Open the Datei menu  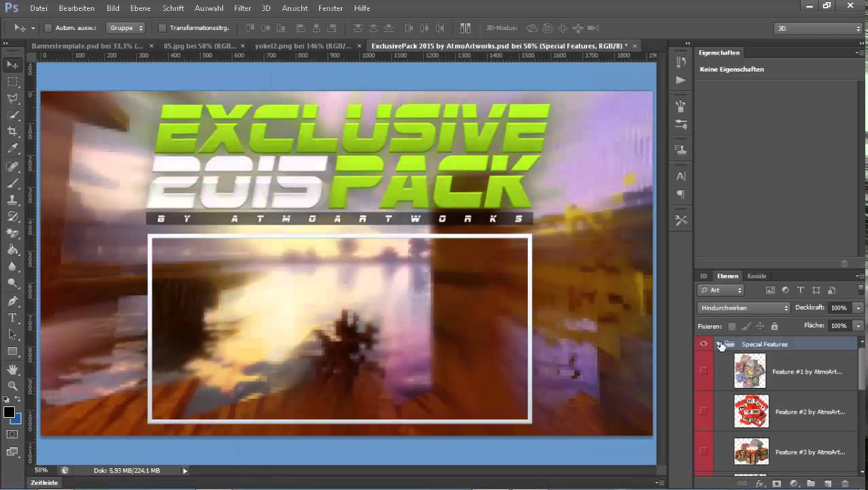[39, 8]
